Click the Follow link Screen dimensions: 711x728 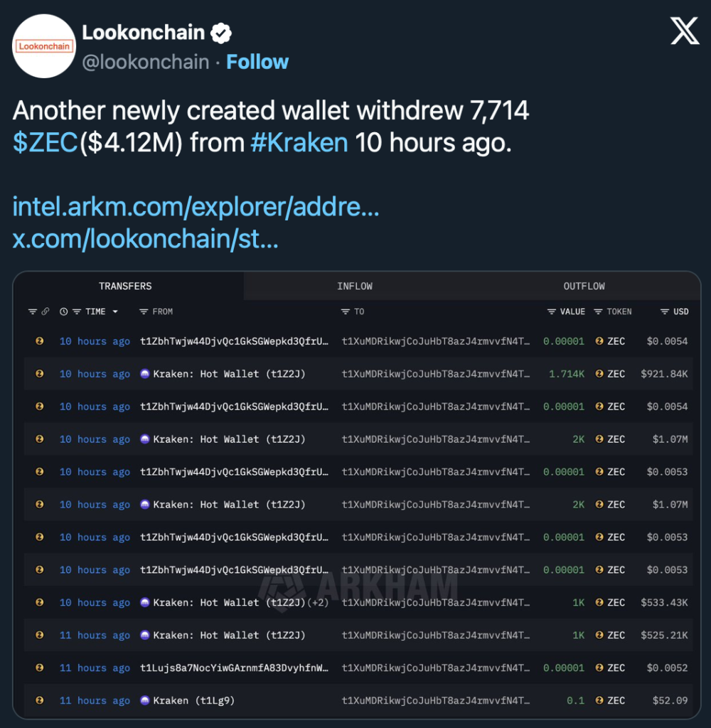click(x=257, y=62)
